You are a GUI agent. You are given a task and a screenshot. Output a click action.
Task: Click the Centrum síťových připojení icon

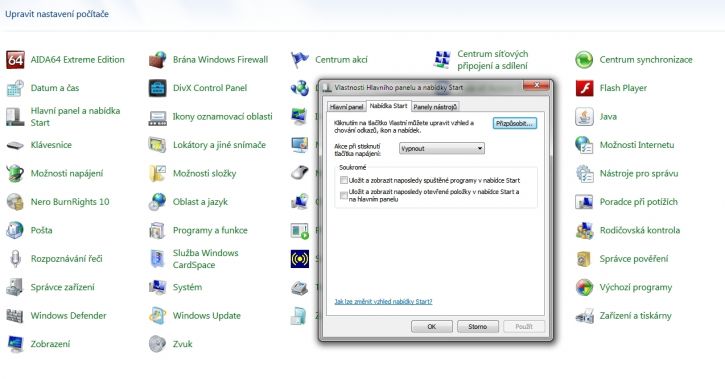[x=442, y=60]
